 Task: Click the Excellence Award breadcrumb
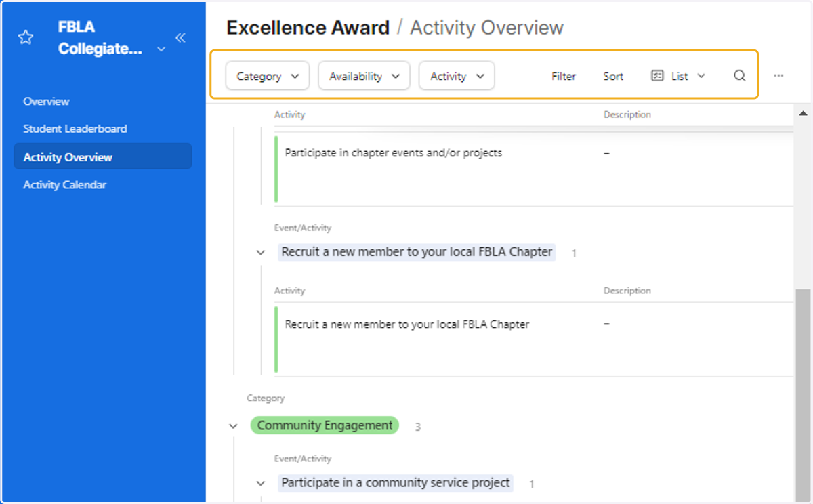tap(308, 28)
